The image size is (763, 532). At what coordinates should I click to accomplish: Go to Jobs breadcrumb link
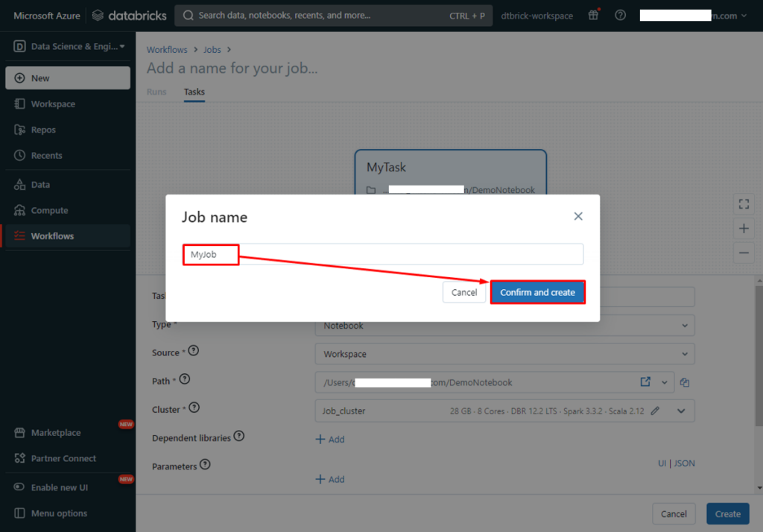tap(212, 50)
